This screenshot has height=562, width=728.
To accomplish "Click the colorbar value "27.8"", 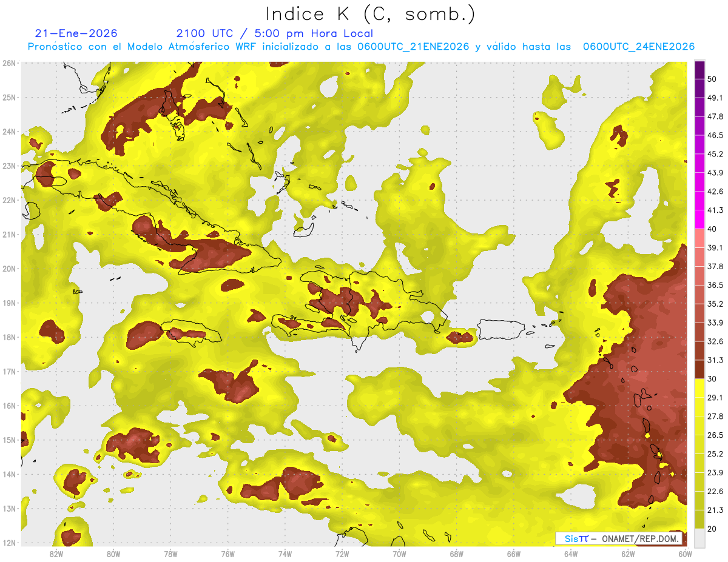I will (x=715, y=416).
